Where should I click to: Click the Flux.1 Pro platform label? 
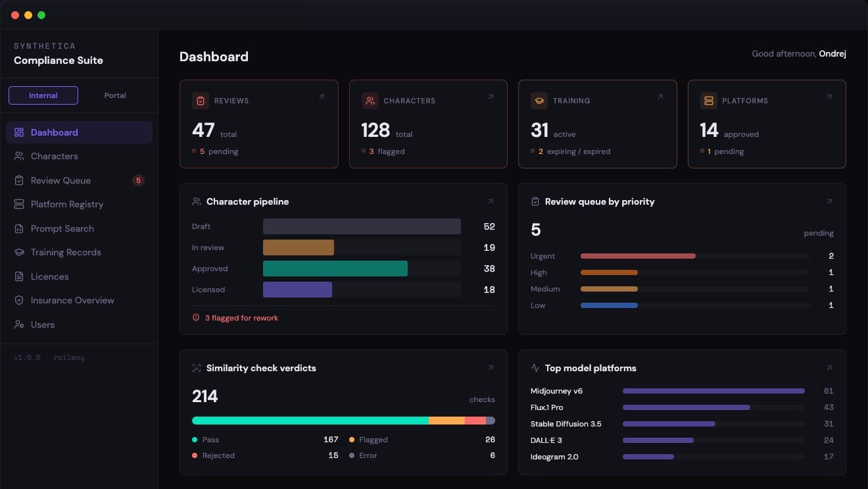[546, 407]
